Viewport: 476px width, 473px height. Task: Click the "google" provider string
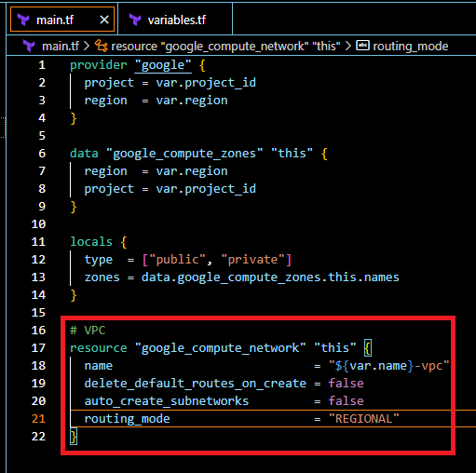(163, 65)
